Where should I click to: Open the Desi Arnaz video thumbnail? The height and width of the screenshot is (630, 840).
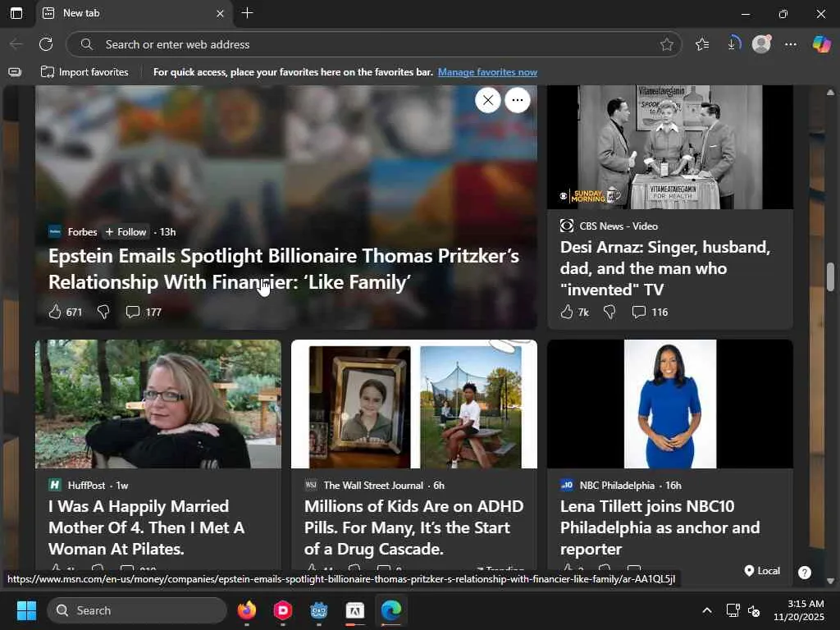point(669,148)
